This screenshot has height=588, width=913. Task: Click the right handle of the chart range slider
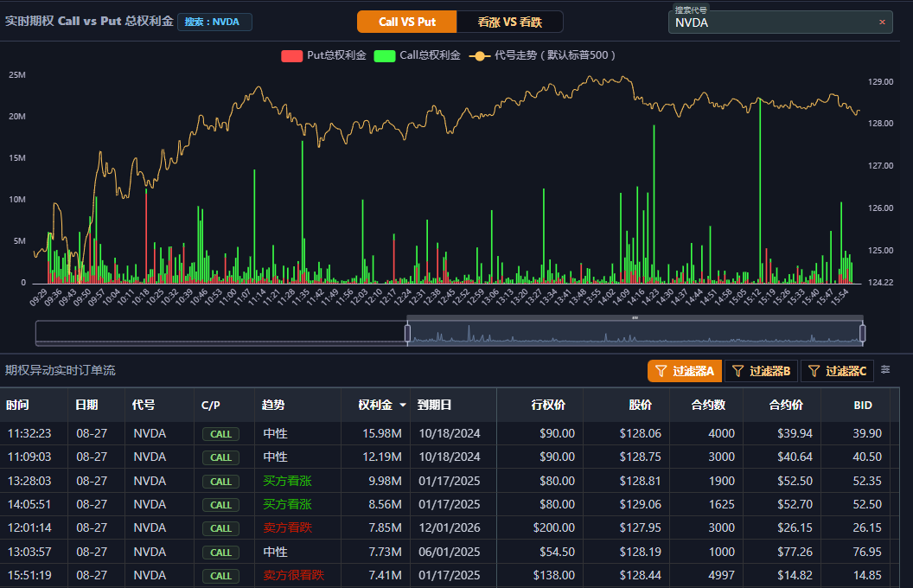click(862, 333)
